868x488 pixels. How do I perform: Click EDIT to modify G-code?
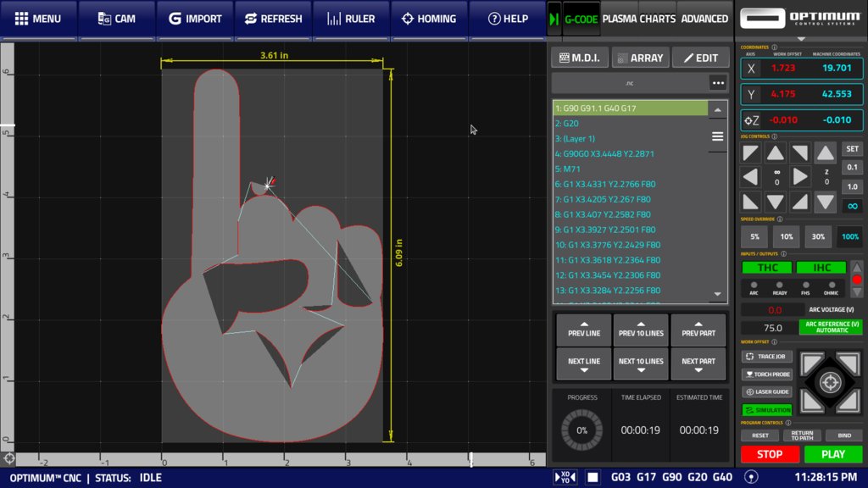click(x=700, y=58)
